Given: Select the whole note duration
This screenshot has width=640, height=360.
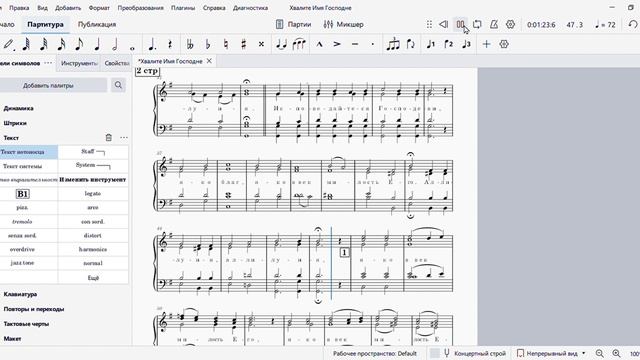Looking at the screenshot, I should (132, 47).
